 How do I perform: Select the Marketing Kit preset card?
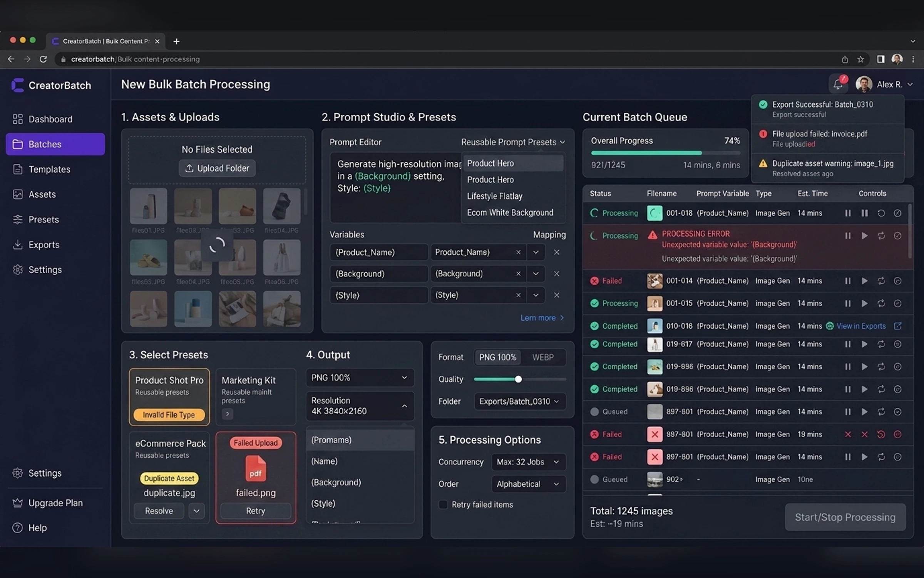pyautogui.click(x=256, y=397)
